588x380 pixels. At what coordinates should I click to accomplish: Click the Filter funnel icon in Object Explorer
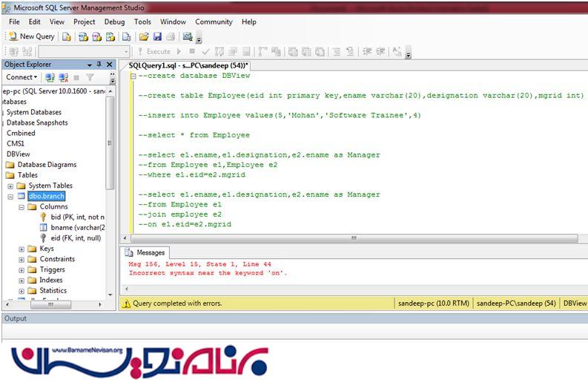[x=90, y=77]
